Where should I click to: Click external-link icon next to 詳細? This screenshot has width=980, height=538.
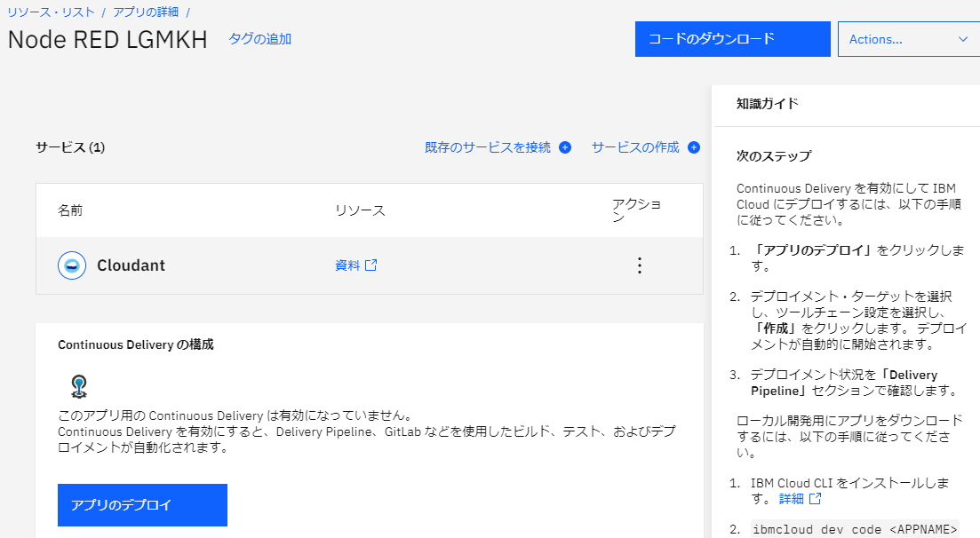pyautogui.click(x=815, y=498)
